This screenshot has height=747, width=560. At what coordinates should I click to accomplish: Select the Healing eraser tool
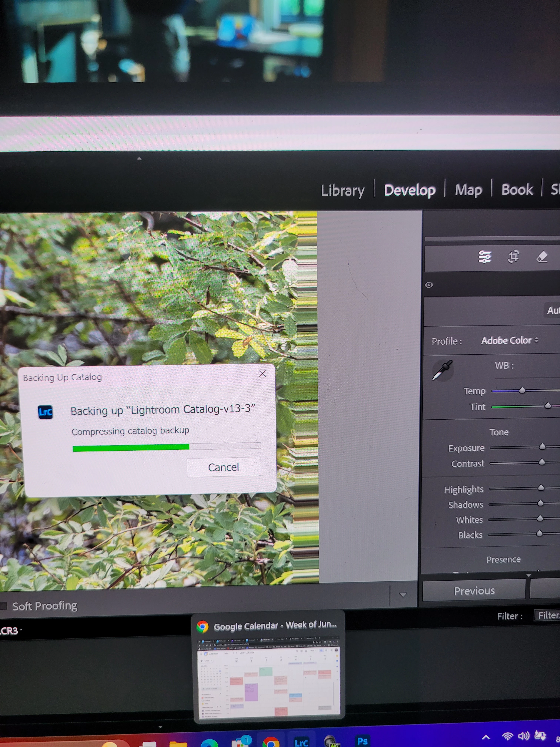(x=542, y=257)
